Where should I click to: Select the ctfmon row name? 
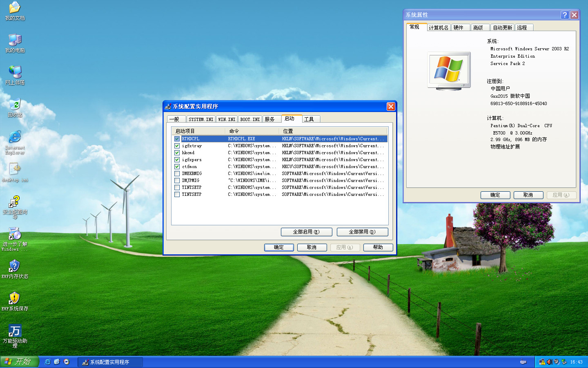(189, 167)
